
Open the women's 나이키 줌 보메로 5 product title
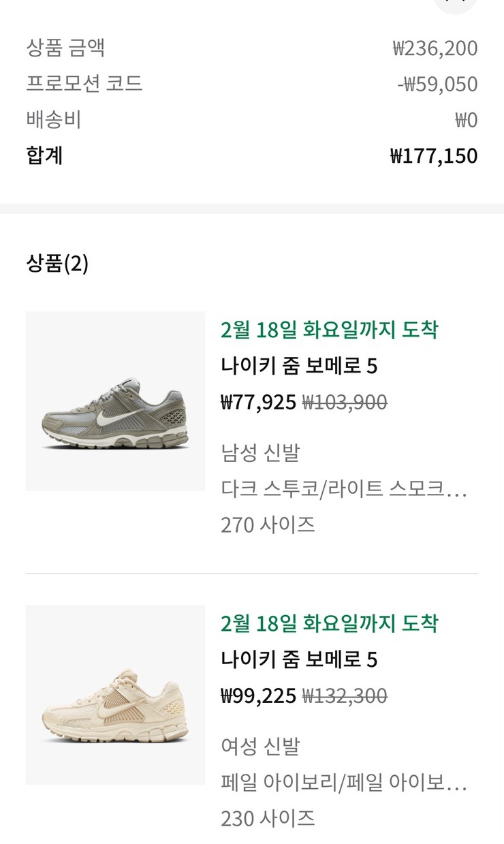(299, 659)
